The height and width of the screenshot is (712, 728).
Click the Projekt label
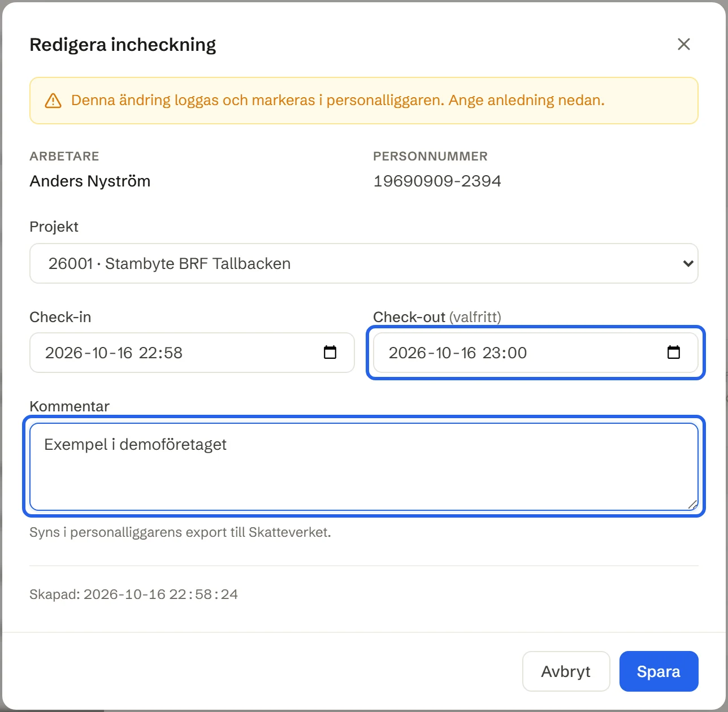(54, 227)
